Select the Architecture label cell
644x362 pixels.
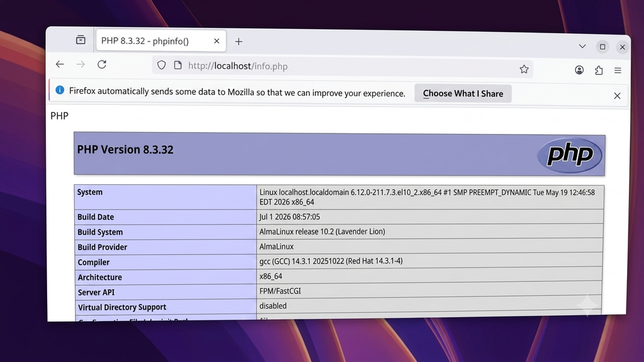click(x=166, y=277)
